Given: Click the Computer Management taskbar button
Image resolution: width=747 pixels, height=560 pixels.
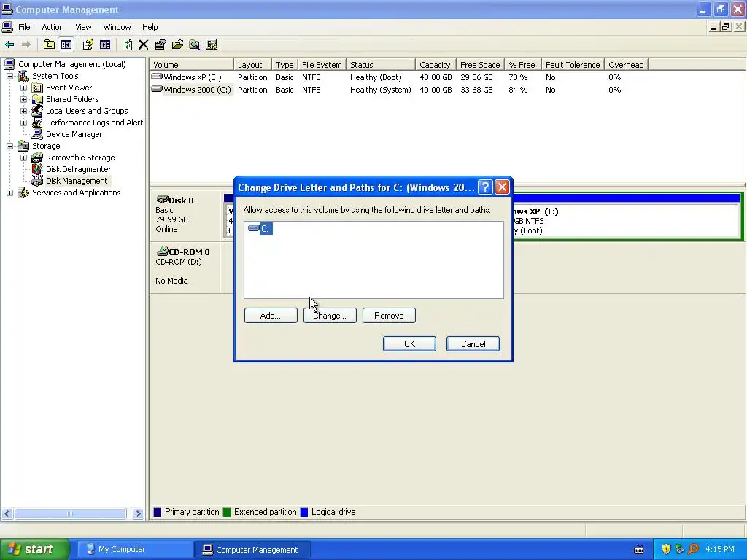Looking at the screenshot, I should tap(252, 550).
